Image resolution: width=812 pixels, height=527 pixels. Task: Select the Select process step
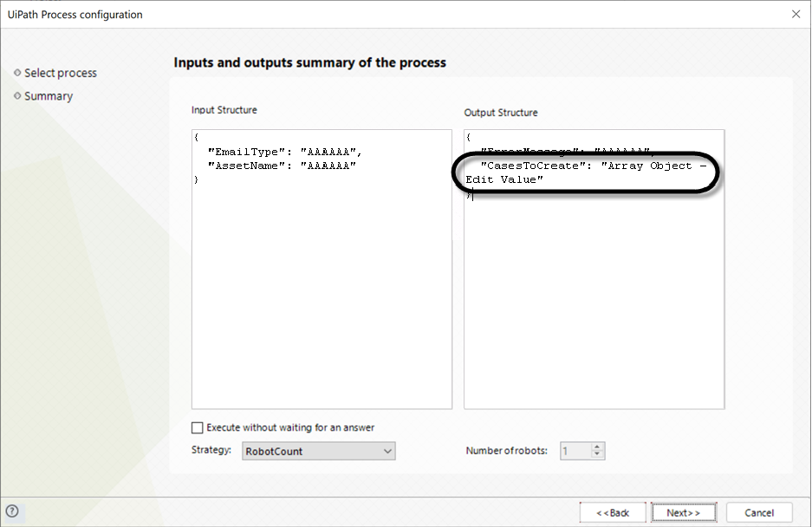click(x=61, y=73)
